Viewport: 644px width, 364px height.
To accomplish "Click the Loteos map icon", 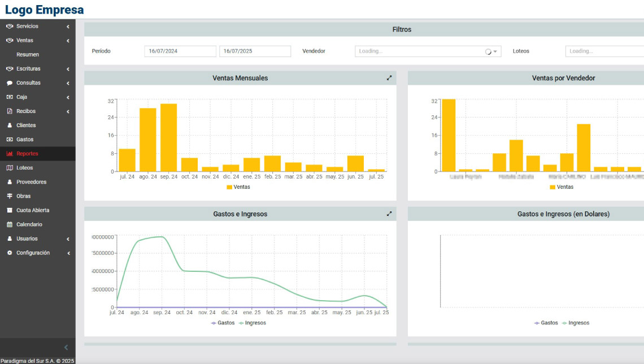I will 10,168.
